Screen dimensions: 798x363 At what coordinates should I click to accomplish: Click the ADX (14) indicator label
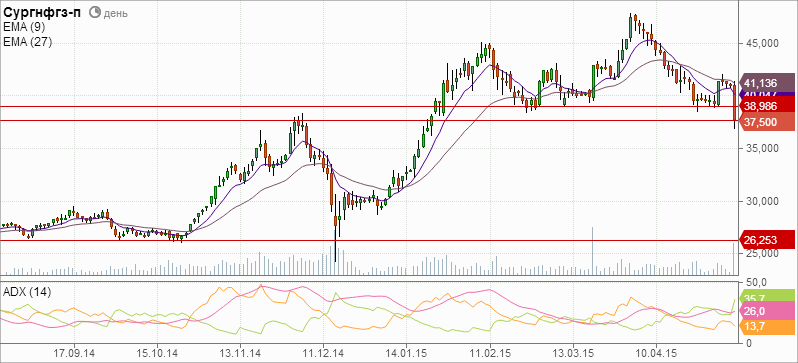[27, 292]
